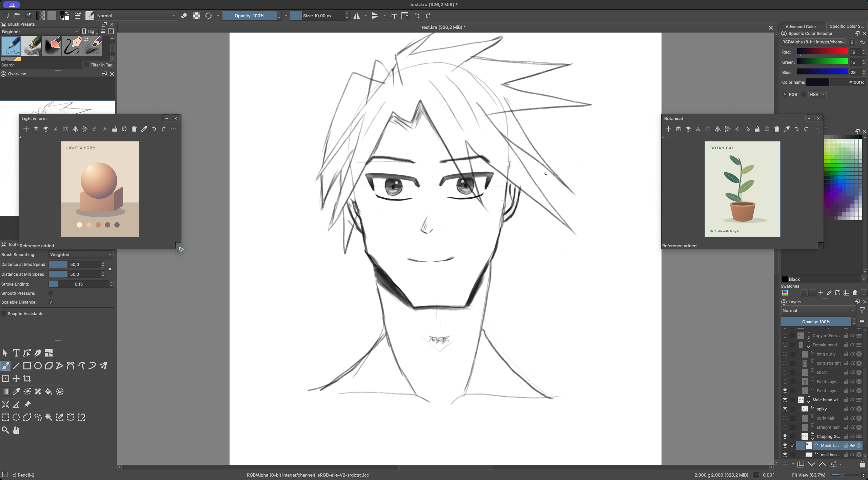Viewport: 868px width, 480px height.
Task: Switch to Specific Color Selector tab
Action: click(846, 26)
